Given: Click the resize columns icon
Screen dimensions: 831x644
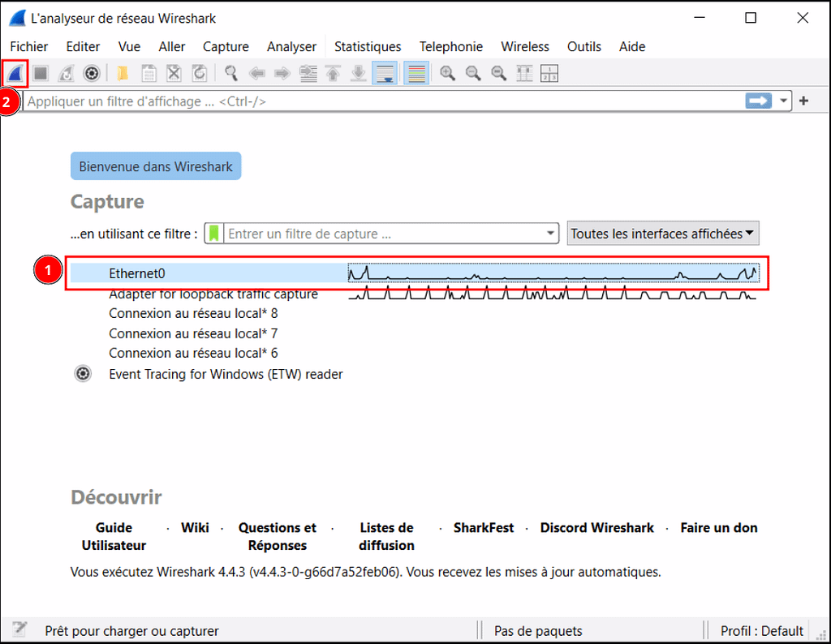Looking at the screenshot, I should 549,73.
